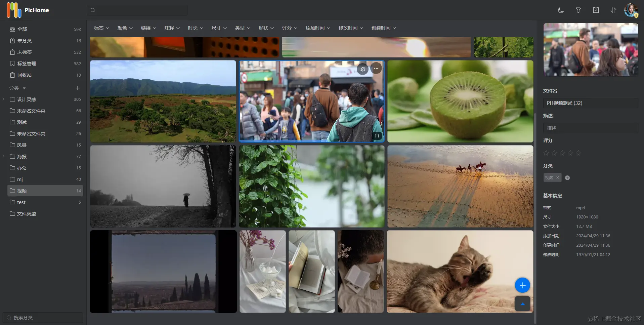Remove the 视频 category tag
The width and height of the screenshot is (644, 325).
coord(557,177)
